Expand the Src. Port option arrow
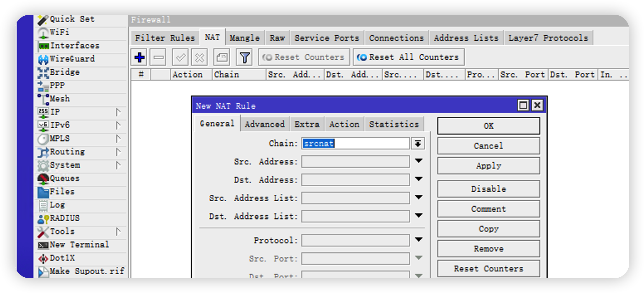Viewport: 644px width, 293px height. pos(418,258)
